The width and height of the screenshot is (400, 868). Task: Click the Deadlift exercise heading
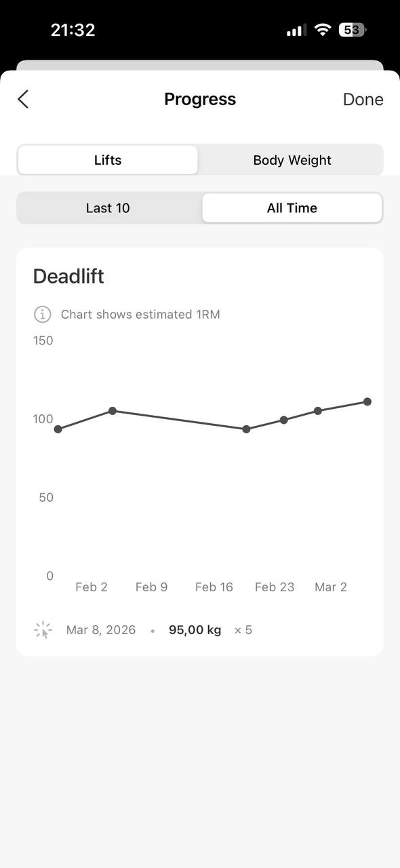[68, 276]
